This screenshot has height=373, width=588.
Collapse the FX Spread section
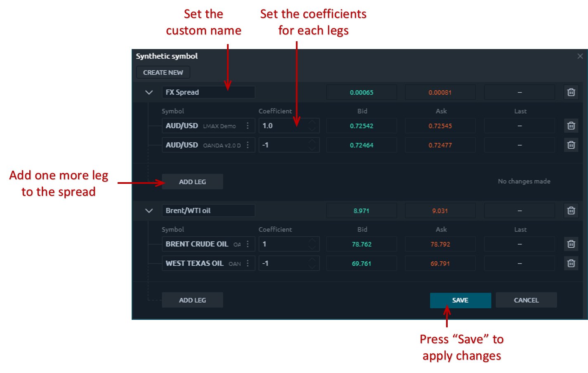click(x=149, y=92)
